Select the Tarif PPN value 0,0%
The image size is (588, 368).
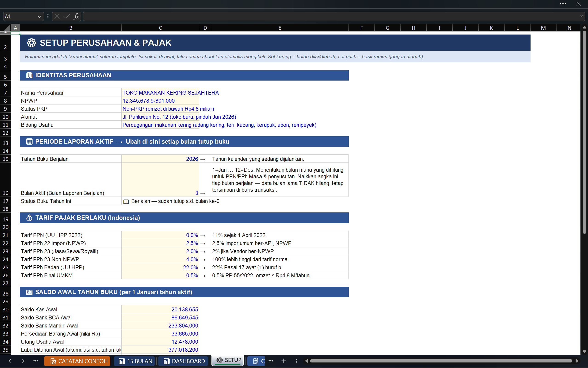coord(160,235)
